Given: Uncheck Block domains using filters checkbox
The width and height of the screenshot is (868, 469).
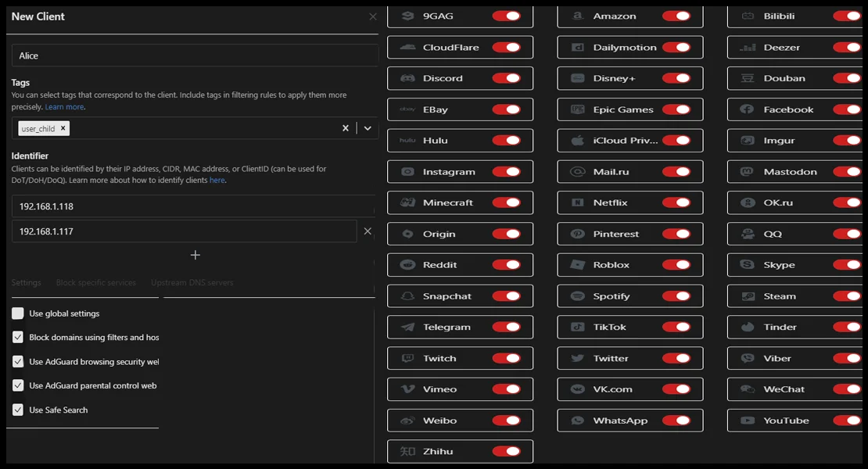Looking at the screenshot, I should 18,338.
